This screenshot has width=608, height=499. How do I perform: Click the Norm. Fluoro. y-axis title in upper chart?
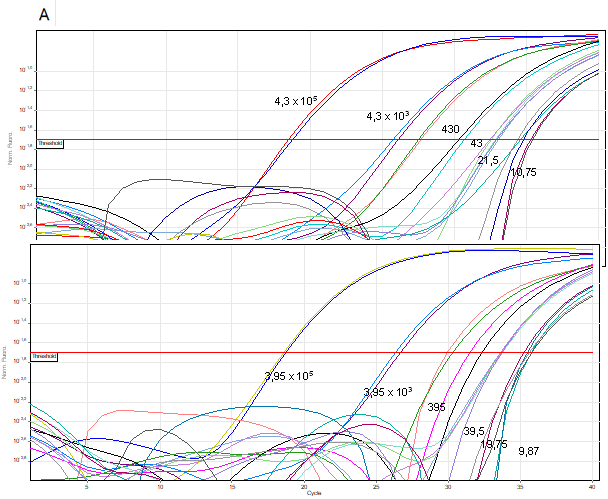click(12, 148)
